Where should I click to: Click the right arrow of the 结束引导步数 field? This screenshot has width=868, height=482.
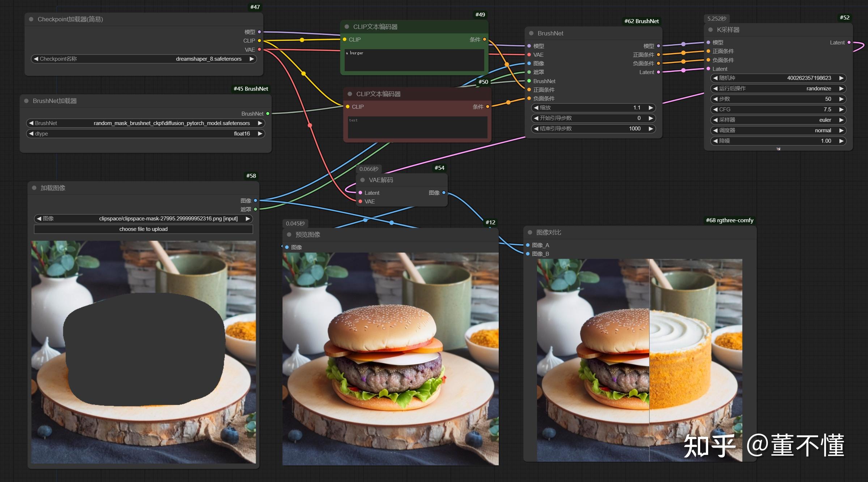pos(651,129)
